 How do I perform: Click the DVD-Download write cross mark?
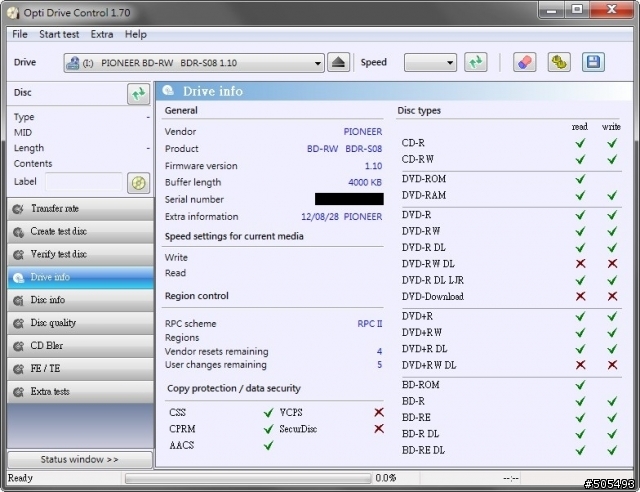pos(612,296)
